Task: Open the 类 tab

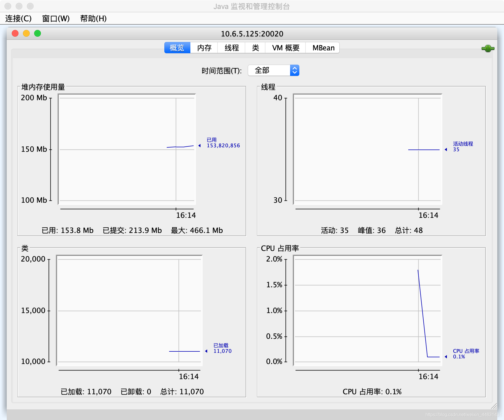Action: (x=255, y=48)
